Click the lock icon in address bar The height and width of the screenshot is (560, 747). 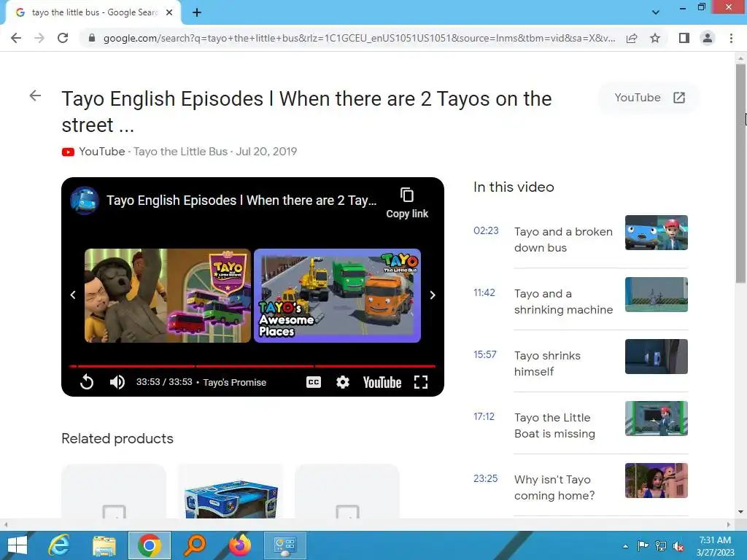click(92, 38)
